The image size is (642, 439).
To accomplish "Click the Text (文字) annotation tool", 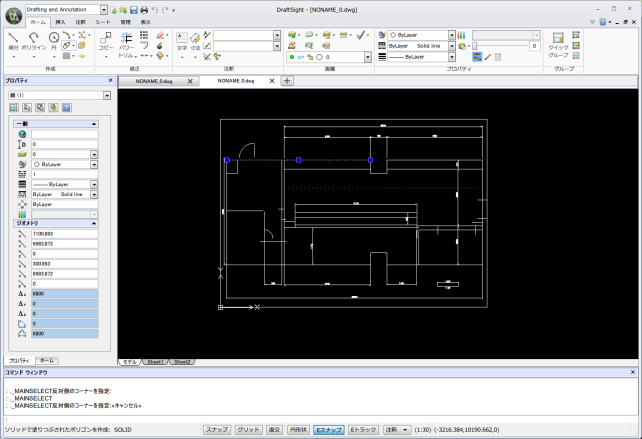I will pyautogui.click(x=182, y=40).
